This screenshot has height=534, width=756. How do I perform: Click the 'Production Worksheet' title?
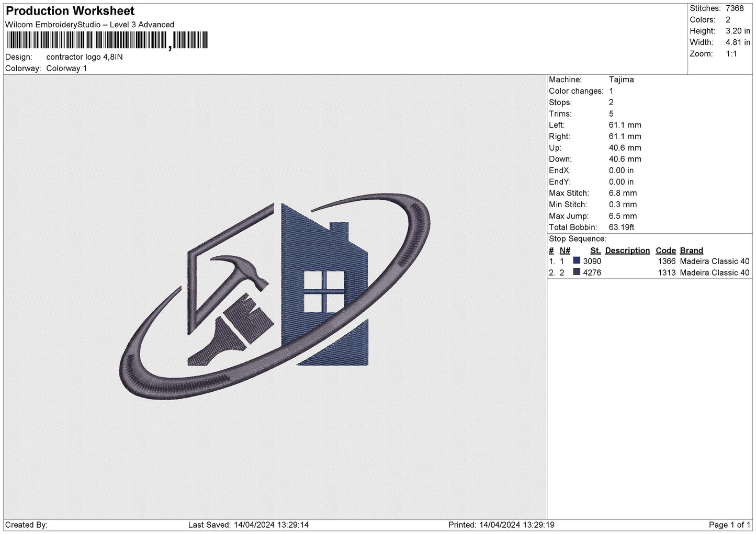[70, 11]
